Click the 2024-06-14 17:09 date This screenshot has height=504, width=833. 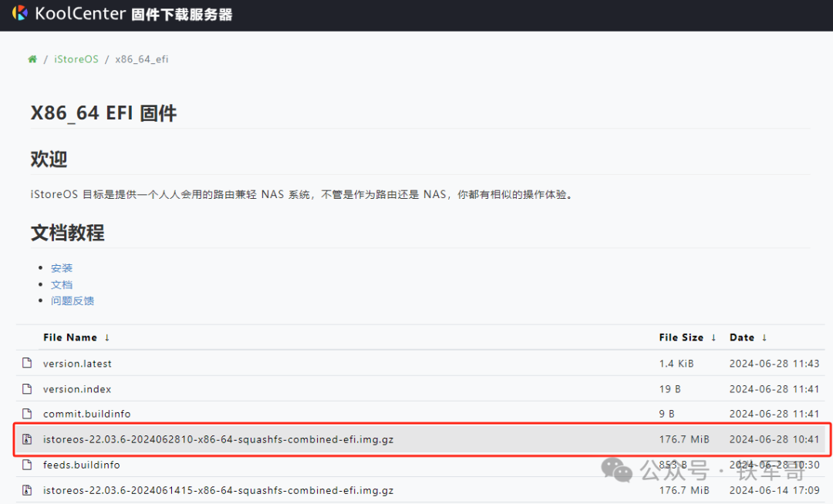pos(774,490)
